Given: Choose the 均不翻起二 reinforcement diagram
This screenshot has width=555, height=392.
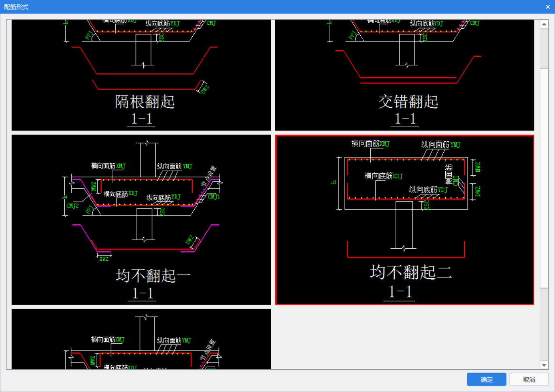Looking at the screenshot, I should pos(405,220).
